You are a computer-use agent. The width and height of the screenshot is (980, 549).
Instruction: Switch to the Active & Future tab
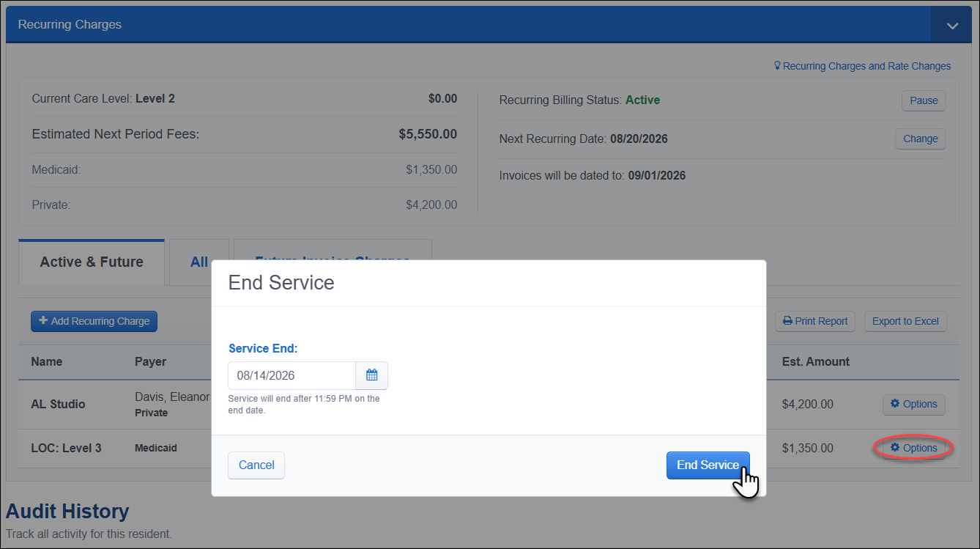coord(92,262)
